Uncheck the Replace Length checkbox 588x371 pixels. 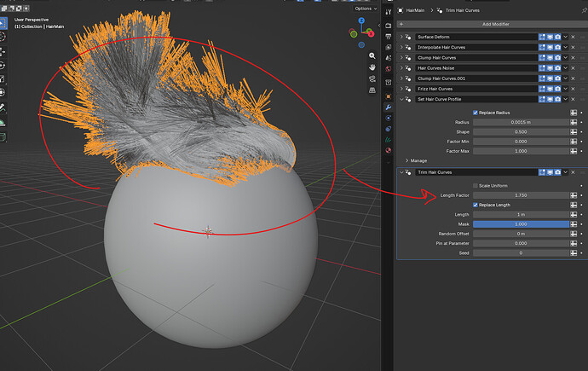pos(476,205)
